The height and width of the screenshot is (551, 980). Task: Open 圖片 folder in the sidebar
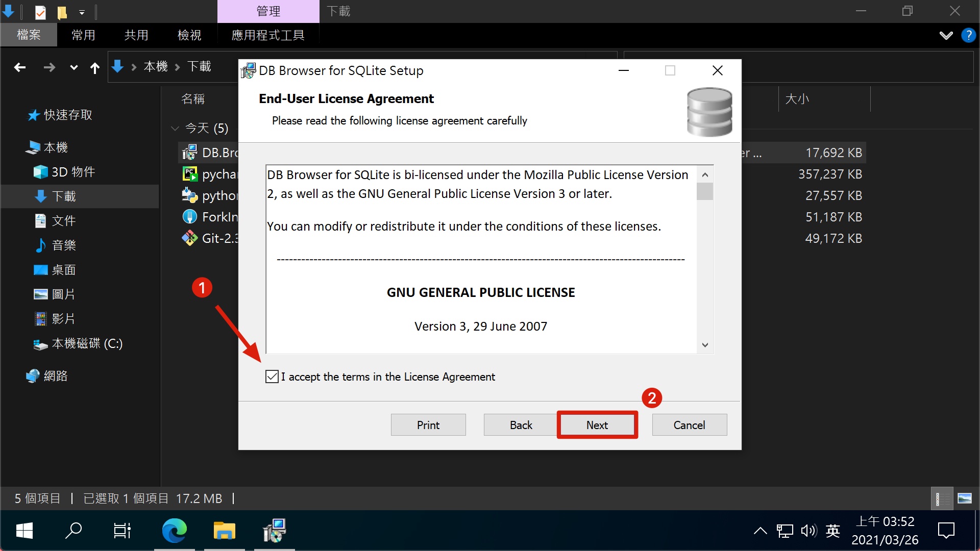[55, 294]
